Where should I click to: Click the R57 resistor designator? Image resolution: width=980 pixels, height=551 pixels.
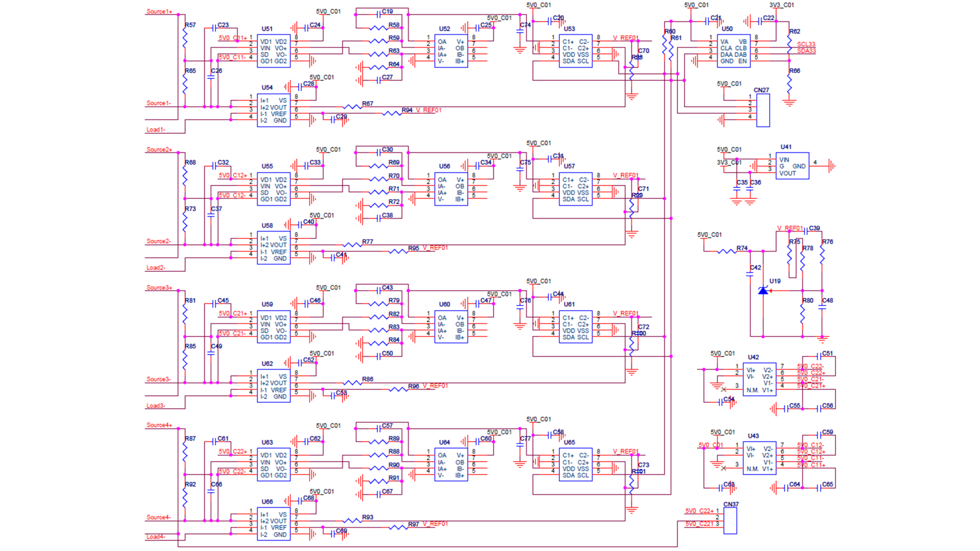[190, 25]
